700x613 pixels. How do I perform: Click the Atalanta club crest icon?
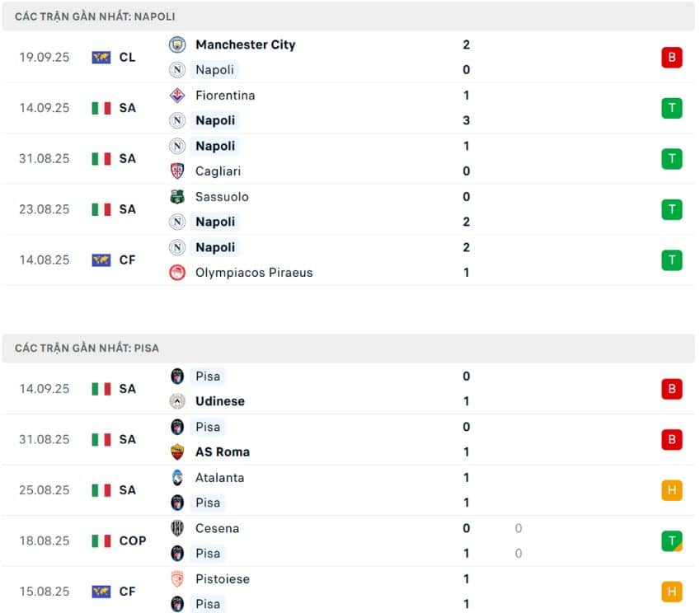(177, 478)
